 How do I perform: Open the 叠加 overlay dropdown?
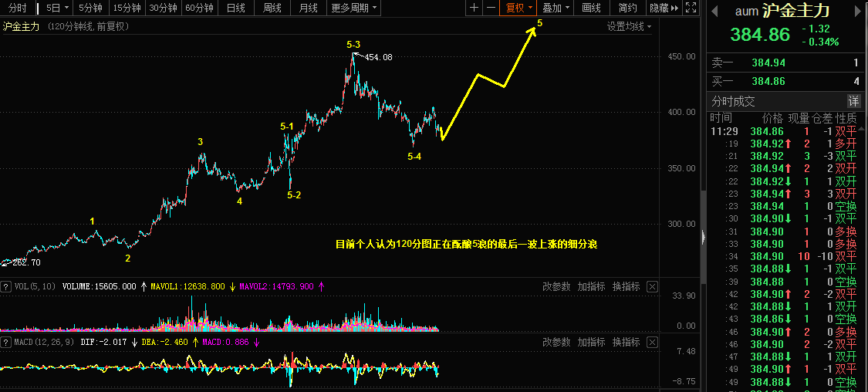[556, 8]
